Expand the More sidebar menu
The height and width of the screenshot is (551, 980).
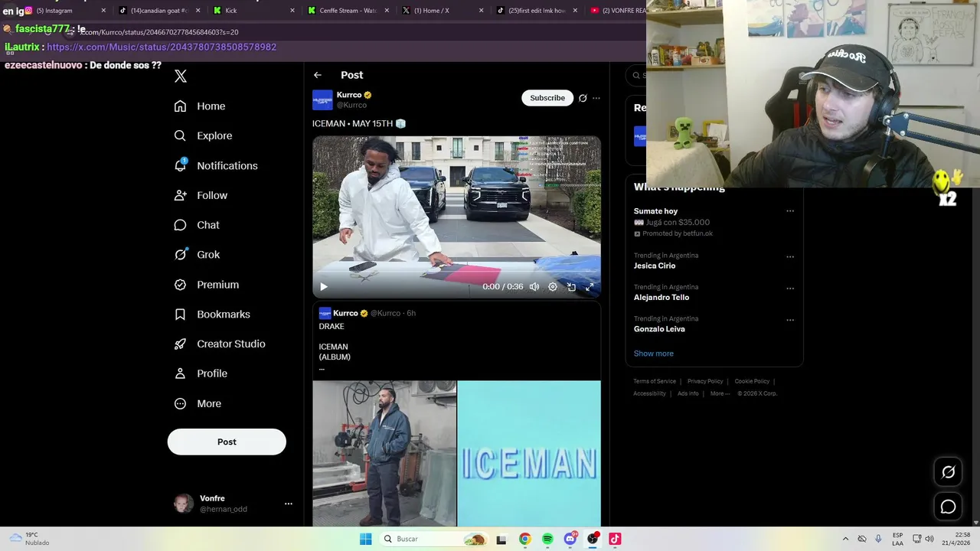point(198,403)
